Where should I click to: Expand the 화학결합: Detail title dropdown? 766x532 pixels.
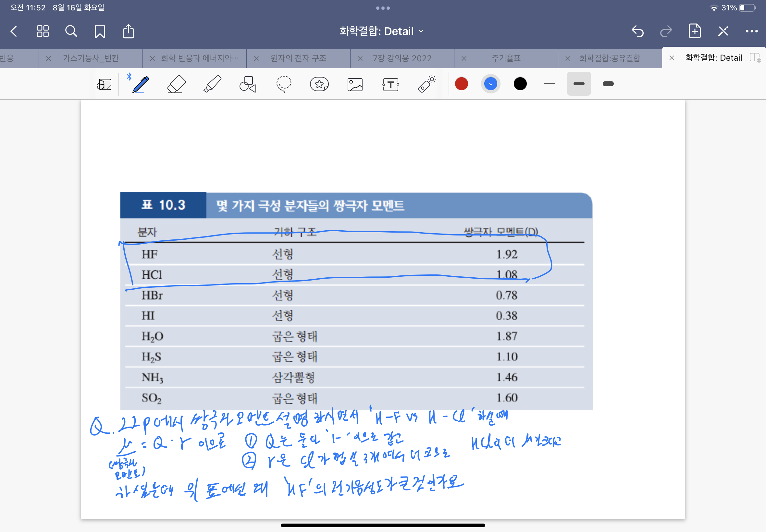point(381,31)
